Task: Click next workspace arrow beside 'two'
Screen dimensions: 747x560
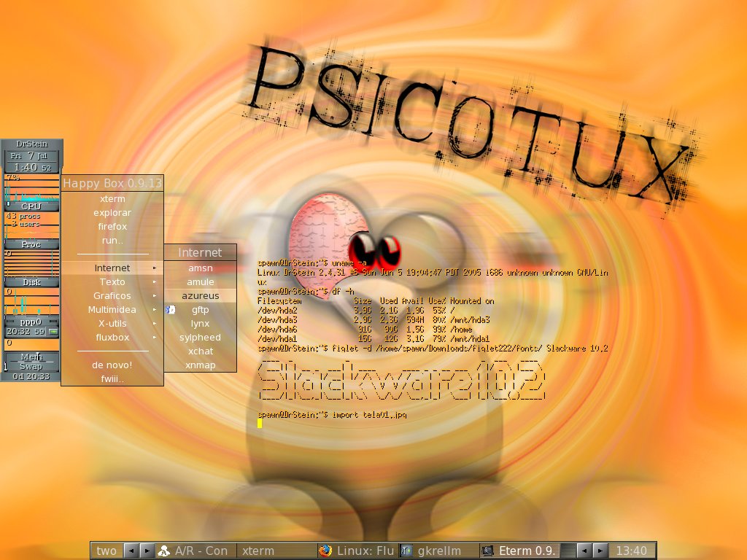Action: coord(147,551)
